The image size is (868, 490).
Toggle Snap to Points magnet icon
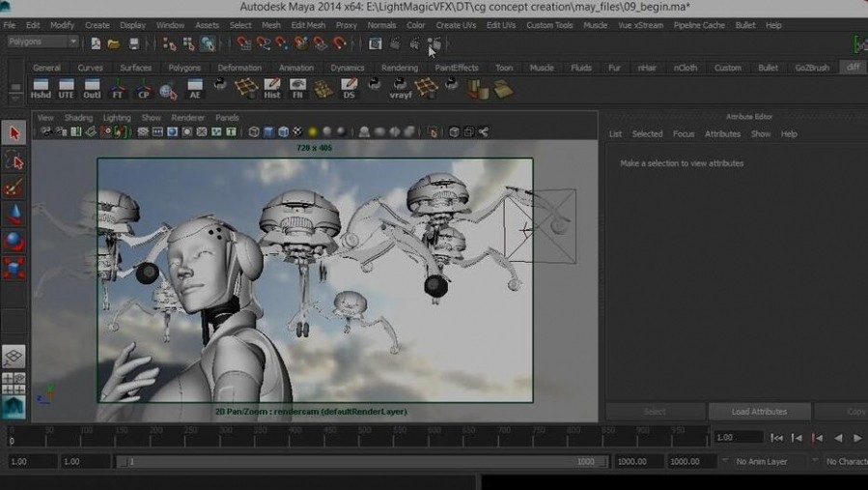(282, 43)
